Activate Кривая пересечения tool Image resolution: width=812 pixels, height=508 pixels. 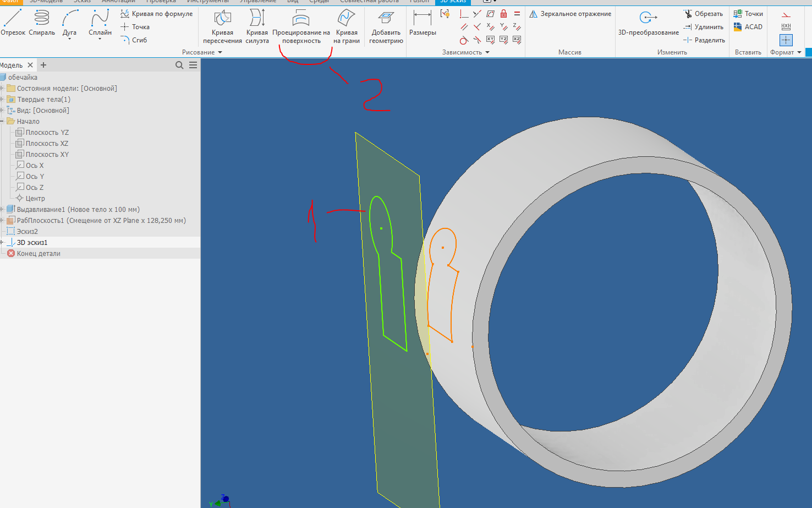click(222, 22)
